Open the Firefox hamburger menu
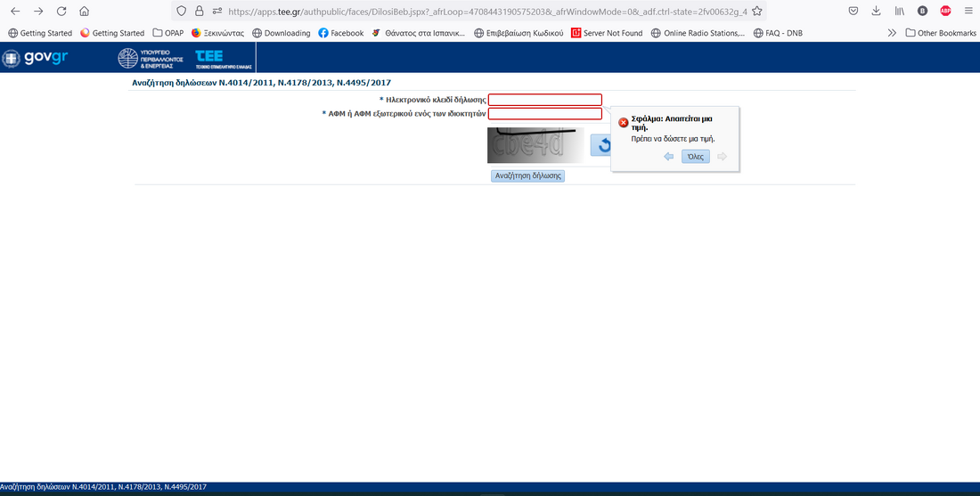The width and height of the screenshot is (980, 496). 968,11
